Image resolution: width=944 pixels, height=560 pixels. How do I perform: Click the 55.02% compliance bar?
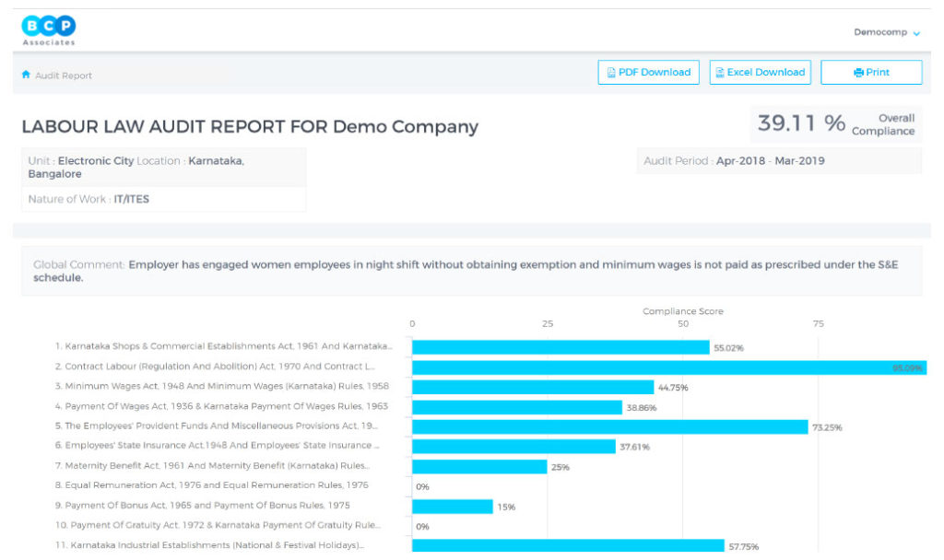[560, 347]
